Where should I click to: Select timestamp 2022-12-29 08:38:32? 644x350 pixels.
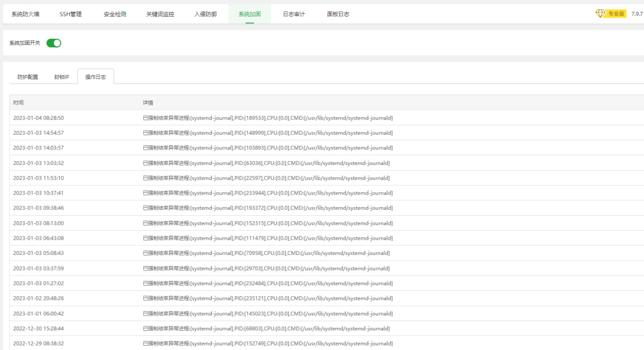[x=38, y=344]
